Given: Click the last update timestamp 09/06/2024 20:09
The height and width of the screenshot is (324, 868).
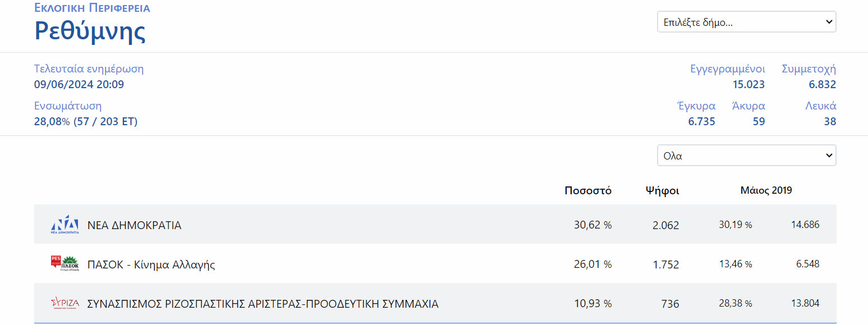Looking at the screenshot, I should [79, 85].
